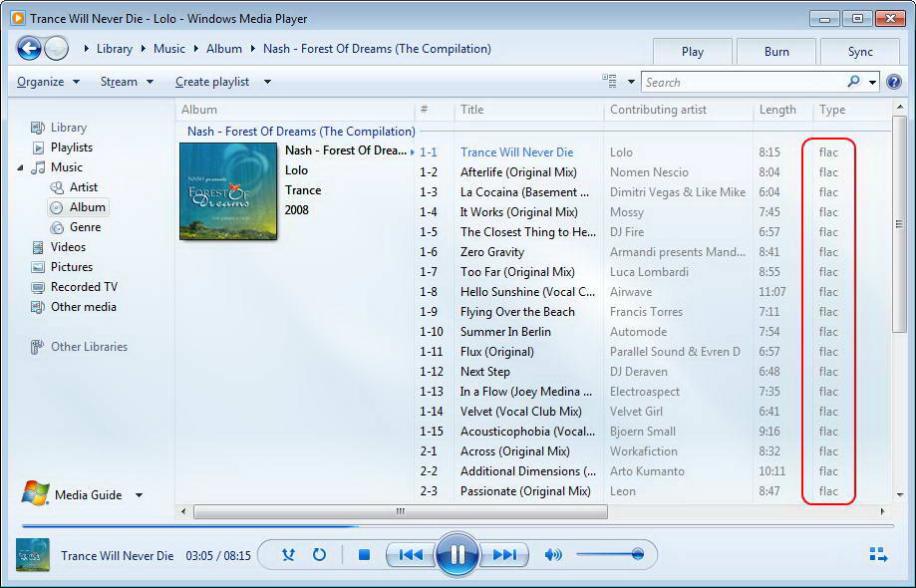The height and width of the screenshot is (588, 916).
Task: Open the View options dropdown arrow
Action: coord(631,82)
